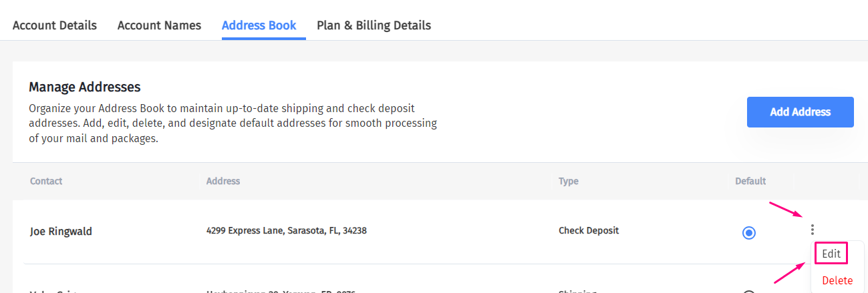Select the default radio for Joe Ringwald
Screen dimensions: 868x293
[x=749, y=233]
